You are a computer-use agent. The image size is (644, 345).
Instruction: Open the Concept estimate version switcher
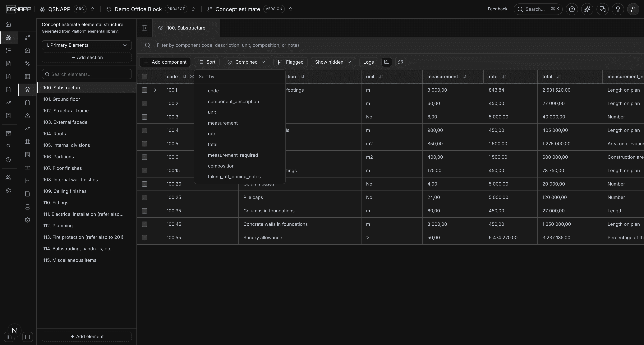[291, 9]
